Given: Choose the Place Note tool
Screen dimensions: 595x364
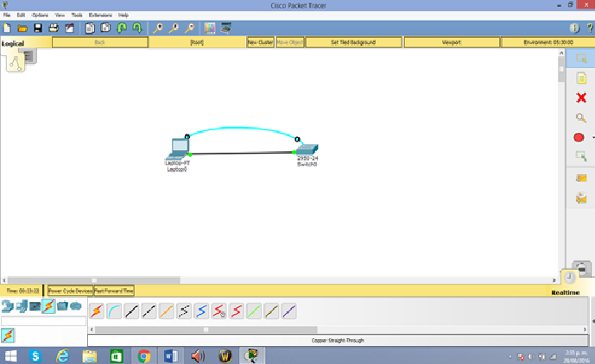Looking at the screenshot, I should (x=581, y=78).
